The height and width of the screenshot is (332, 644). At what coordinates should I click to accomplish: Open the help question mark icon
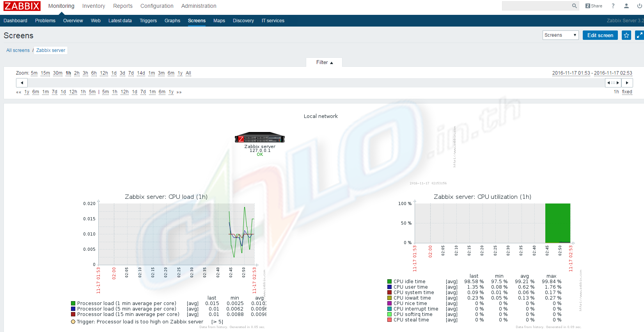pos(613,6)
